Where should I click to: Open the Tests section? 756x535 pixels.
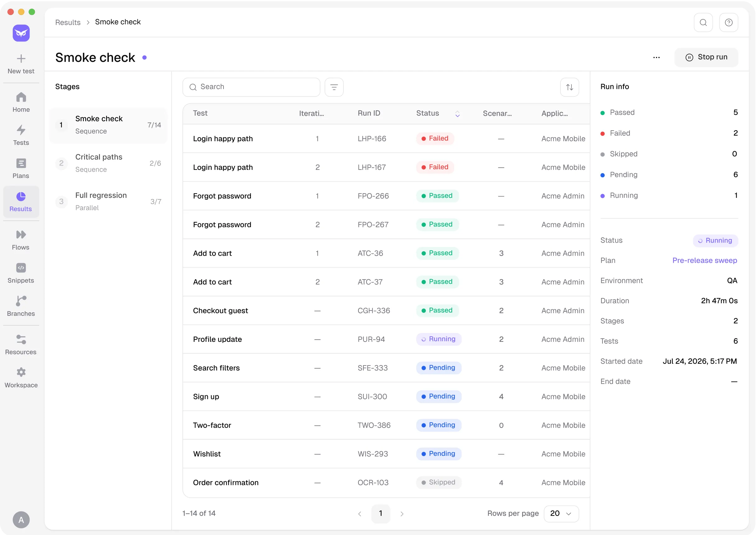[21, 135]
